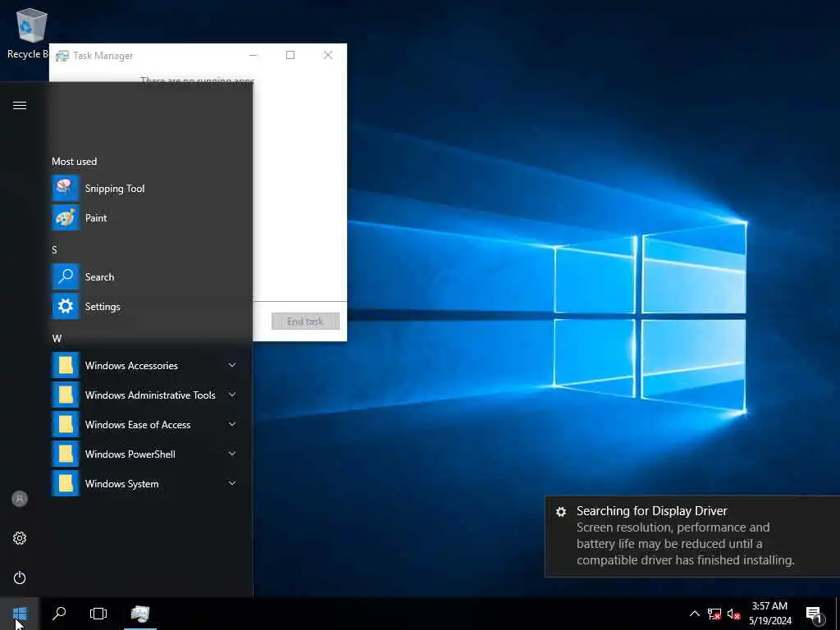Show hidden system tray icons
The height and width of the screenshot is (630, 840).
pos(694,614)
